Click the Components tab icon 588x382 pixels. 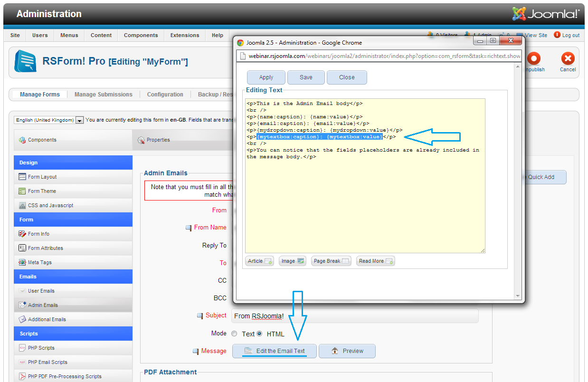coord(22,140)
